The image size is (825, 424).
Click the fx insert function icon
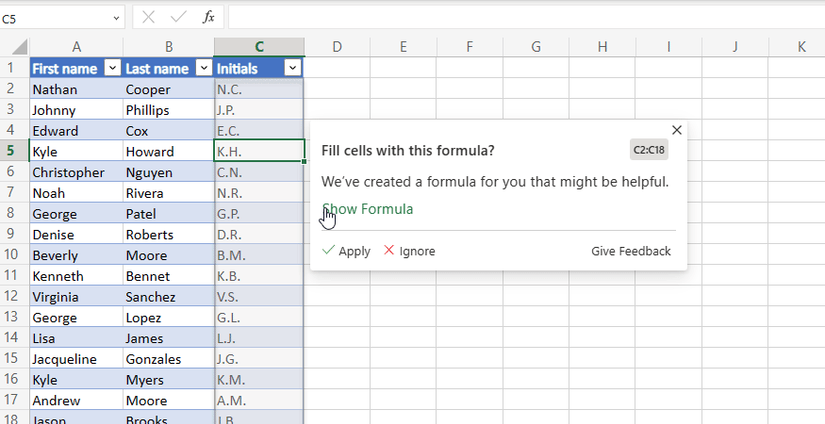[x=208, y=17]
